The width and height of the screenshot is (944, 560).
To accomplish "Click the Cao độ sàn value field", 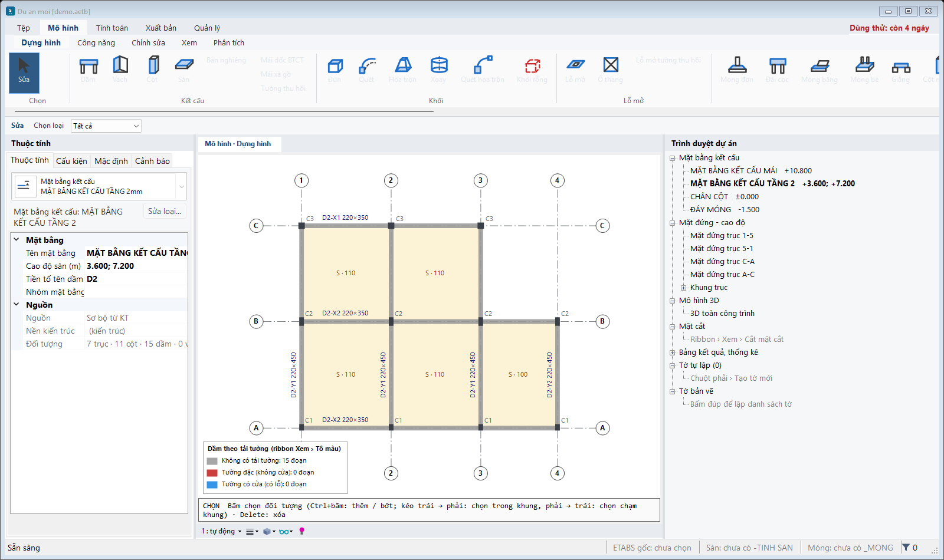I will coord(136,266).
